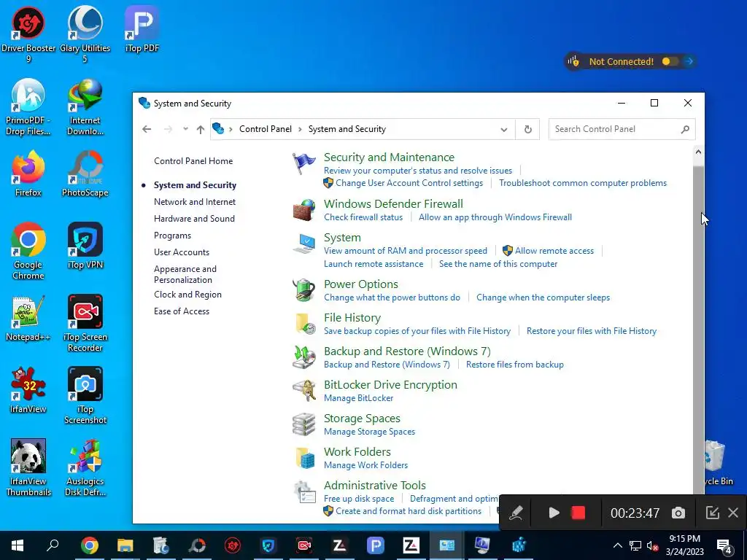The height and width of the screenshot is (560, 747).
Task: Go back using the back arrow
Action: pos(147,129)
